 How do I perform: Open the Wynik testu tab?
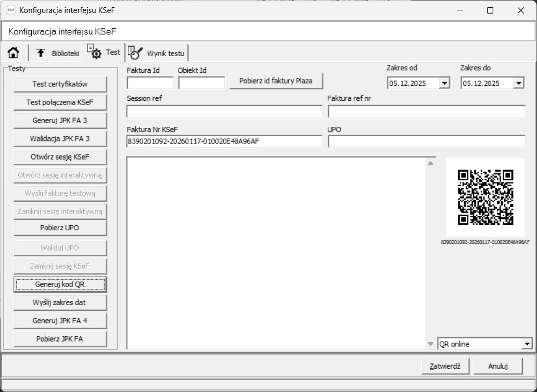[x=157, y=53]
